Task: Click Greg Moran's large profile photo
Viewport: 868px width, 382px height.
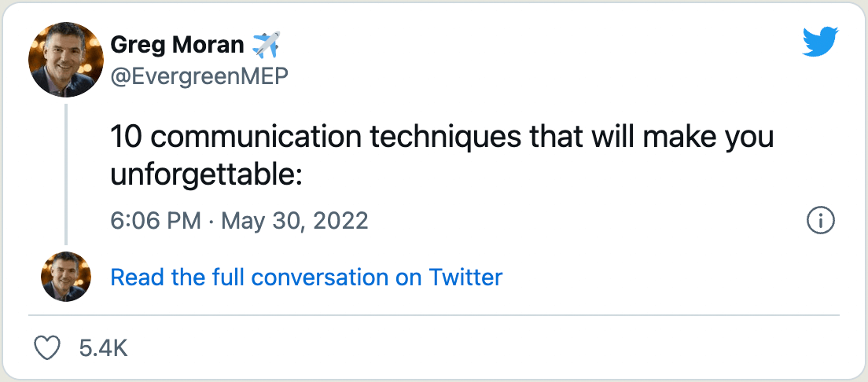Action: (66, 60)
